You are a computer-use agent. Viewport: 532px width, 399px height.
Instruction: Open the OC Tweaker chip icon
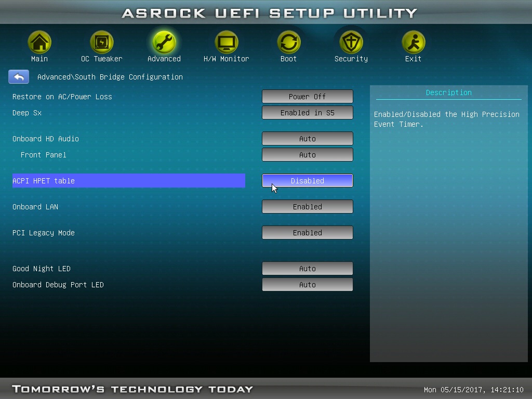point(102,42)
